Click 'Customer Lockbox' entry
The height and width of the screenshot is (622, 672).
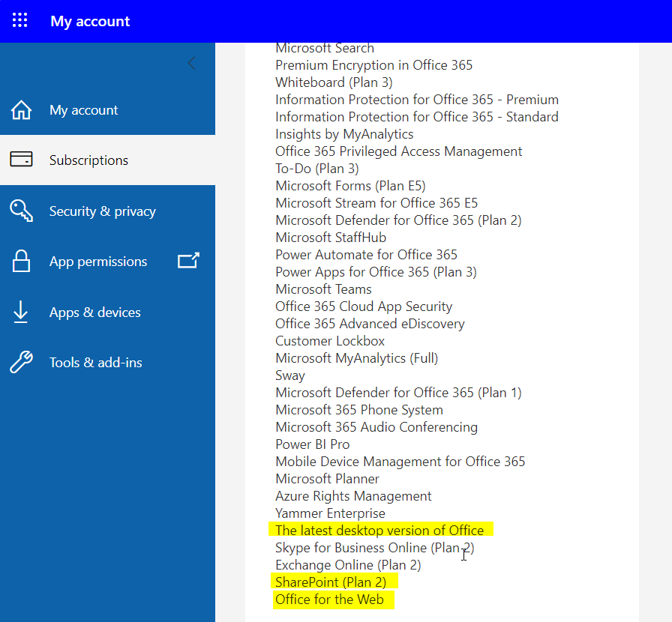[330, 340]
